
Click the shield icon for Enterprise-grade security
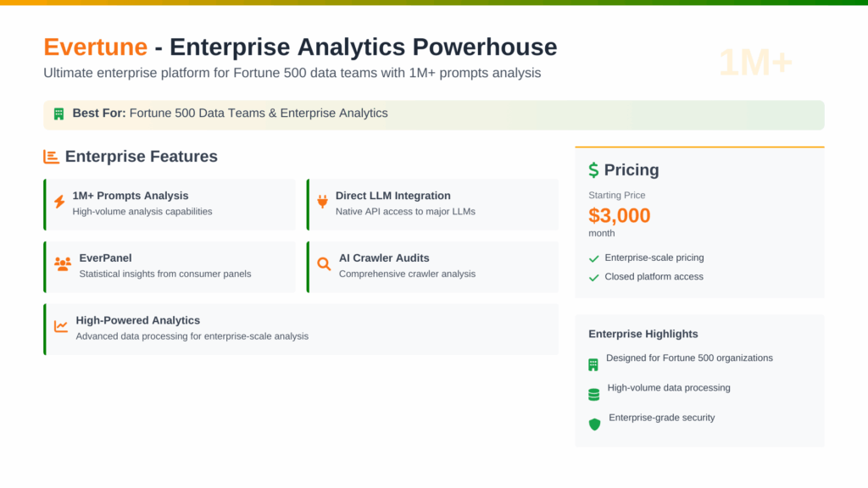point(594,424)
